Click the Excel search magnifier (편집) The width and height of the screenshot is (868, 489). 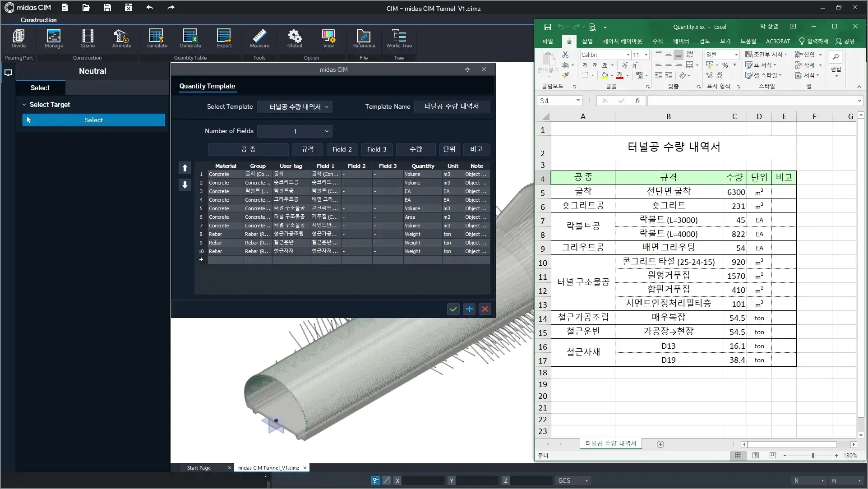(x=836, y=57)
